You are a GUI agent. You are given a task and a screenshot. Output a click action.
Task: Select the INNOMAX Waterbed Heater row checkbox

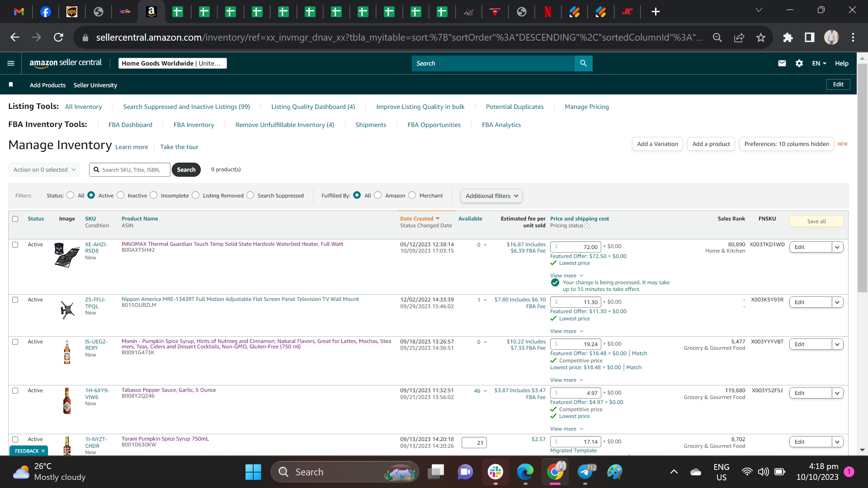(15, 245)
